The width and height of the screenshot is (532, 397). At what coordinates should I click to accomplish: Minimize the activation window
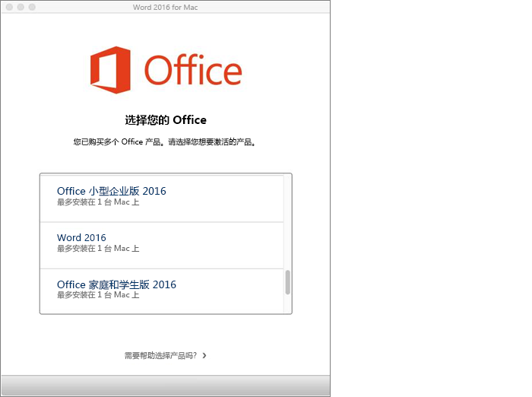pyautogui.click(x=21, y=7)
